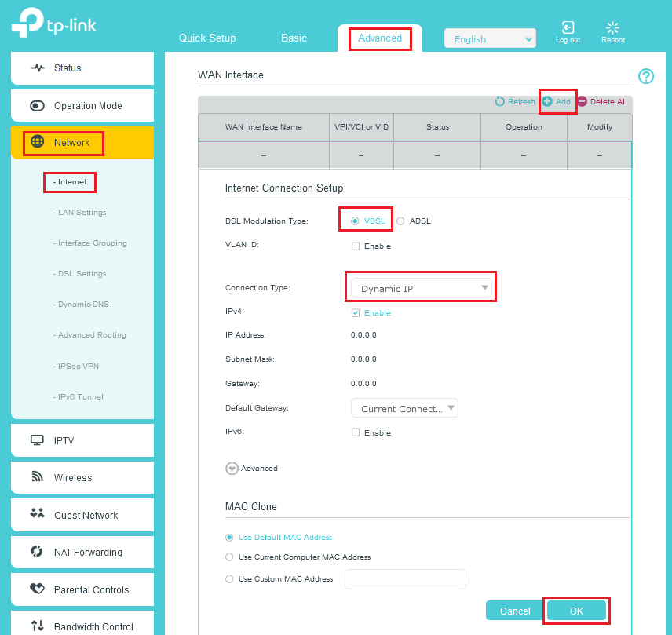The image size is (672, 635).
Task: Open the Wireless menu
Action: coord(82,477)
